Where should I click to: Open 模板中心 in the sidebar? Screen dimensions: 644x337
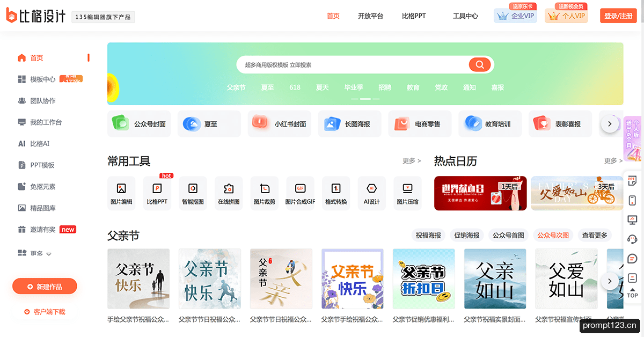(42, 79)
